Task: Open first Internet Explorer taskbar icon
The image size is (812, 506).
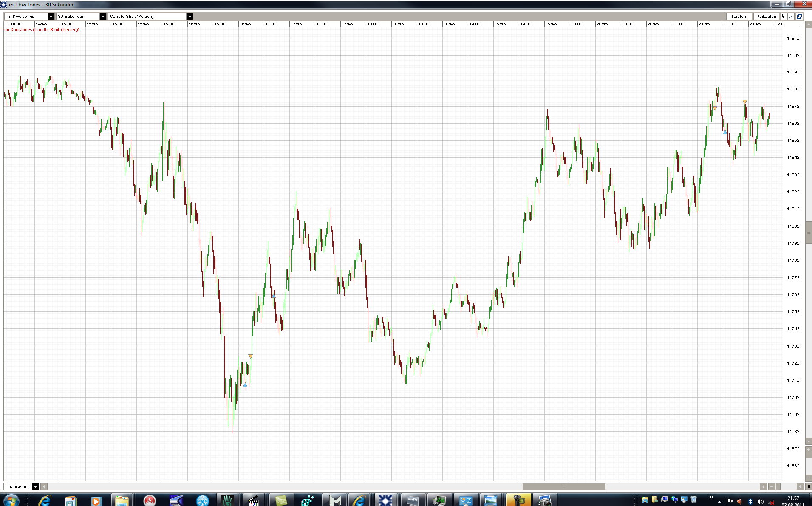Action: 44,500
